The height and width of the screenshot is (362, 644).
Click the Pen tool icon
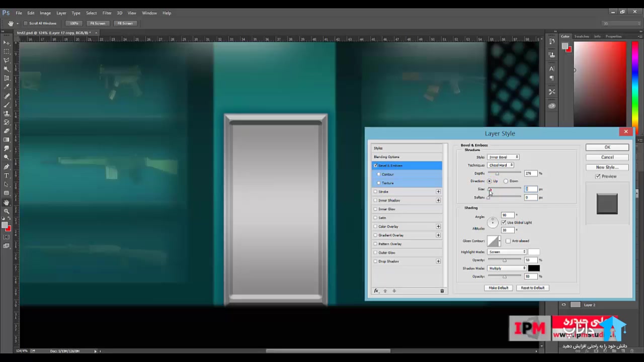tap(7, 166)
